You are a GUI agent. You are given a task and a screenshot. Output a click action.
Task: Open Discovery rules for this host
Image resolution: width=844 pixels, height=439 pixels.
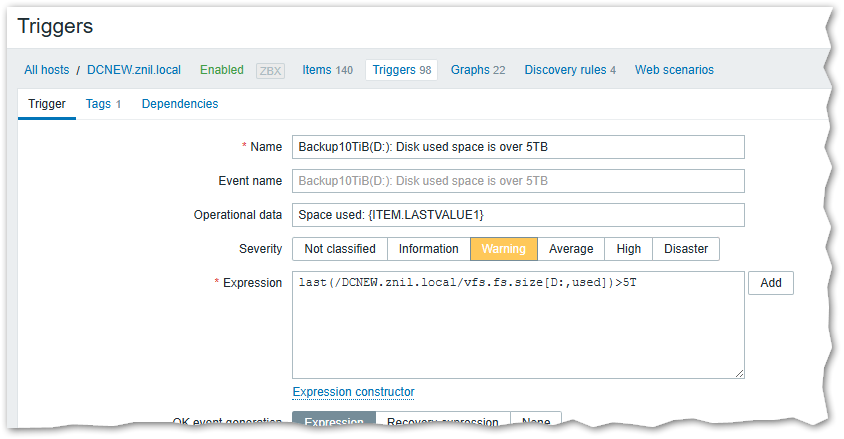coord(570,70)
